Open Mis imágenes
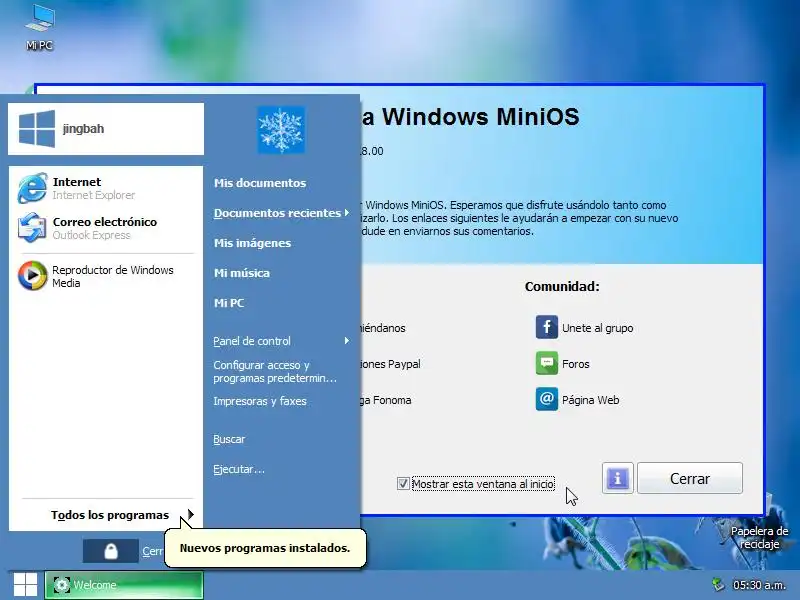This screenshot has height=600, width=800. [253, 243]
